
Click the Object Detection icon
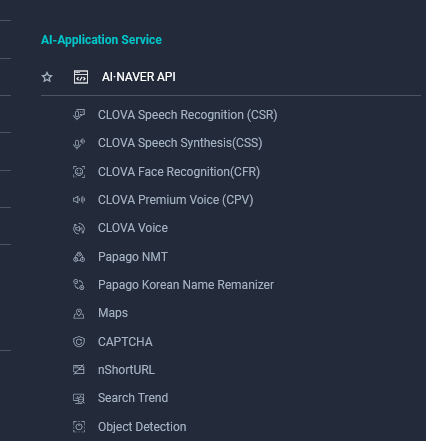[x=79, y=427]
